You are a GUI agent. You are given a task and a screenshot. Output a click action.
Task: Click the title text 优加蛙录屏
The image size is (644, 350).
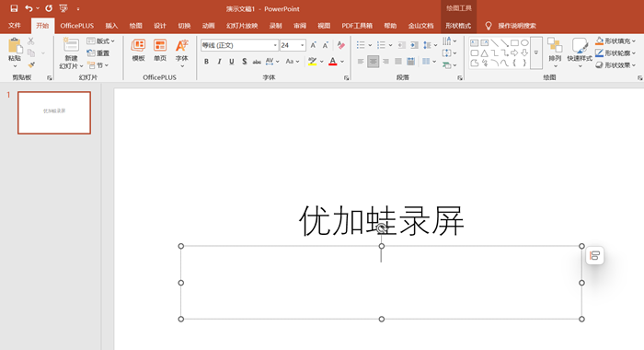pyautogui.click(x=382, y=221)
